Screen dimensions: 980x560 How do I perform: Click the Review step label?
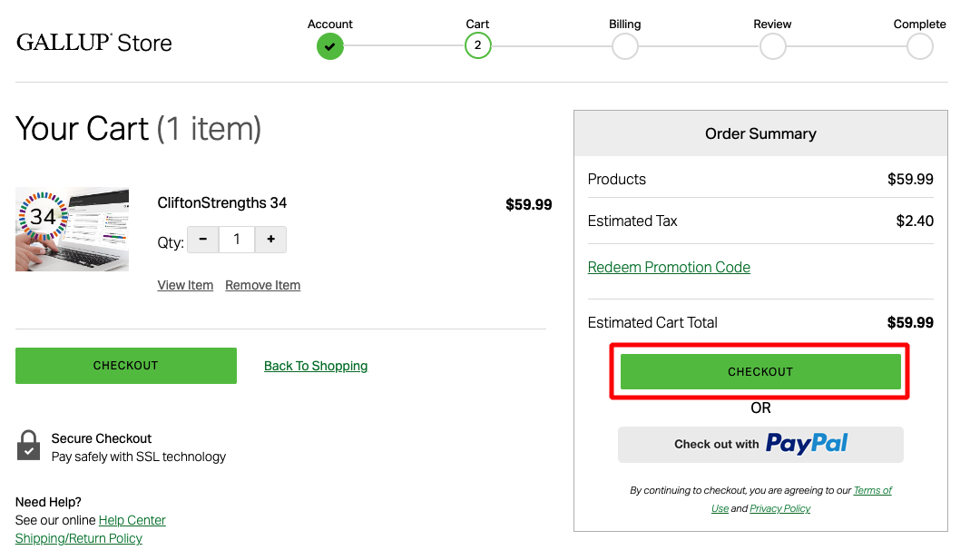coord(772,24)
